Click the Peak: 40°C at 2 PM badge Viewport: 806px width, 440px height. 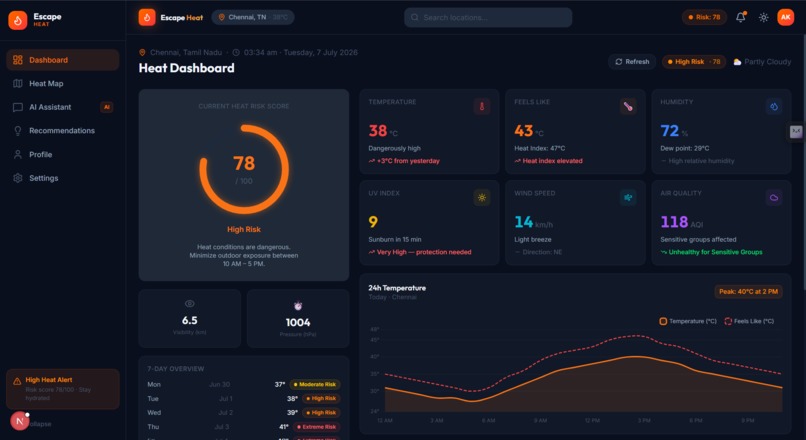tap(748, 291)
